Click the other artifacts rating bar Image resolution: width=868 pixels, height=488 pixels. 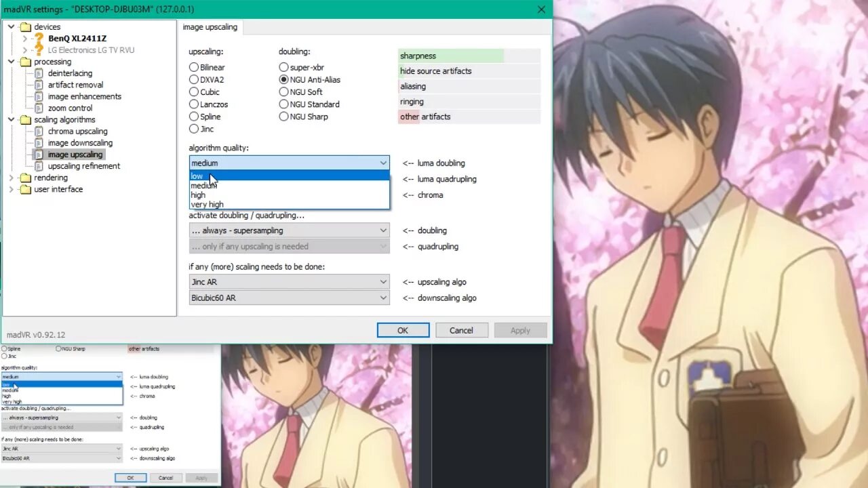(x=469, y=117)
